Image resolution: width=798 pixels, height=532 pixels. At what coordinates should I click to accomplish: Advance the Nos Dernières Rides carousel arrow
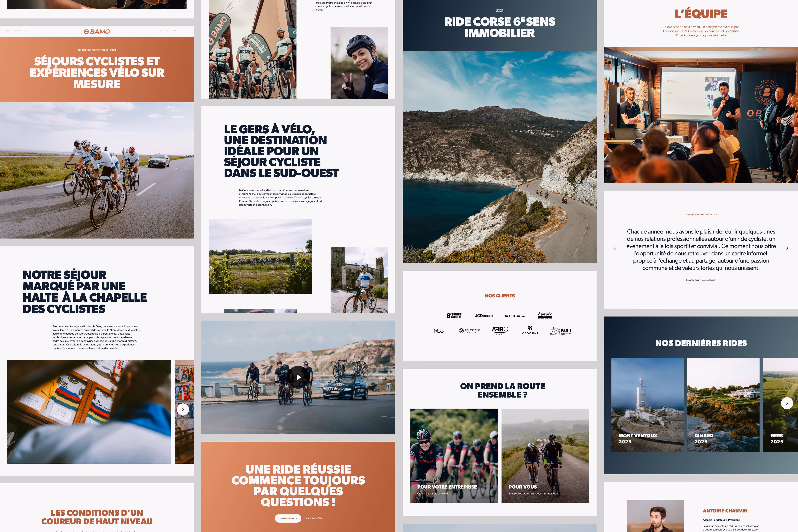[787, 403]
